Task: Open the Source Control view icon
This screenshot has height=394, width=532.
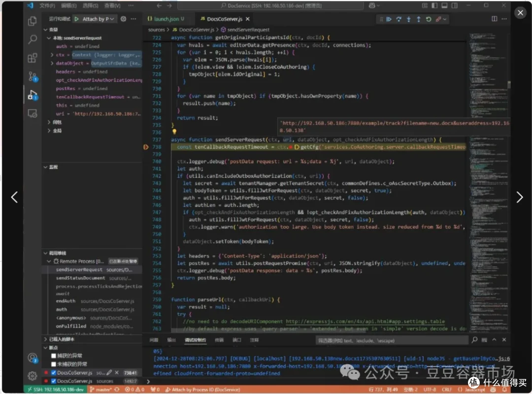Action: pos(33,76)
